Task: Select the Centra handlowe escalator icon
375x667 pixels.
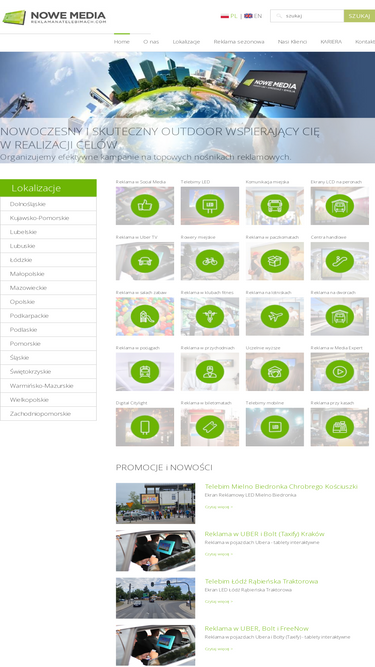Action: [340, 261]
